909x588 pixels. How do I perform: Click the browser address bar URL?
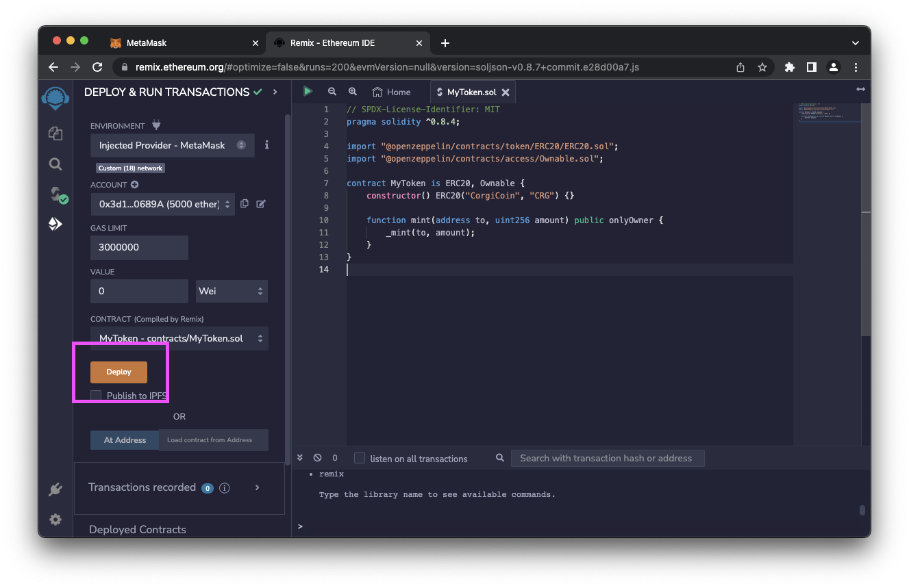coord(388,67)
